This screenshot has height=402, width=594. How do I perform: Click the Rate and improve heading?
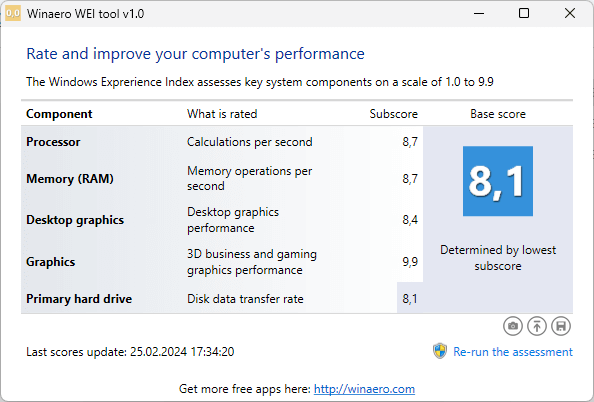[195, 54]
